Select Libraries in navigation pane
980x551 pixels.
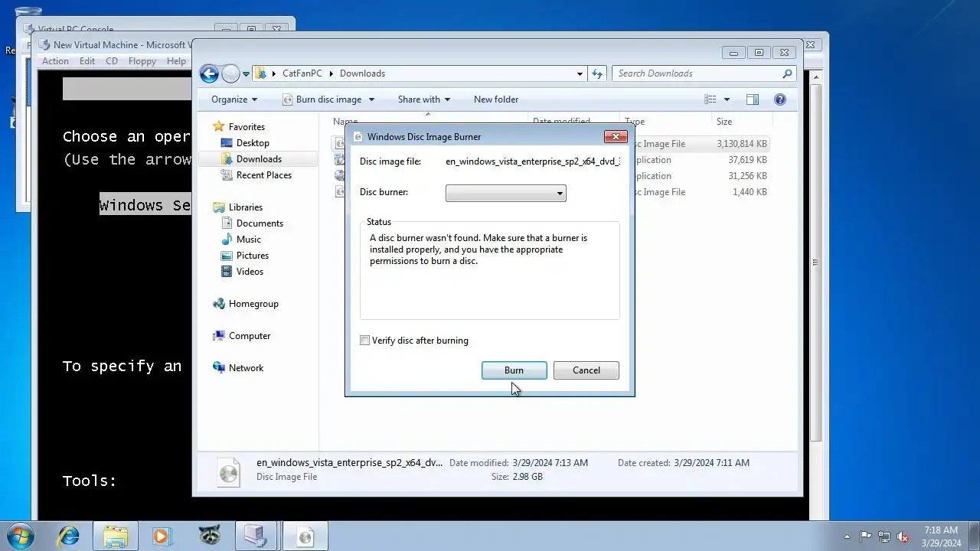coord(246,207)
